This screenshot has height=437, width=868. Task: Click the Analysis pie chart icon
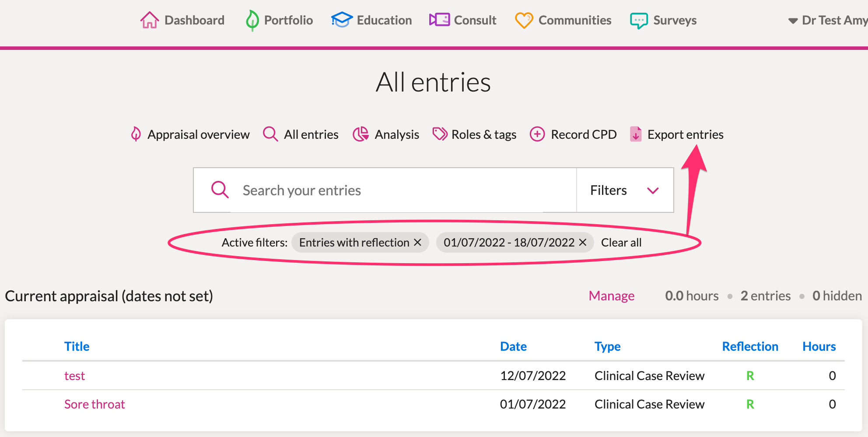coord(360,134)
